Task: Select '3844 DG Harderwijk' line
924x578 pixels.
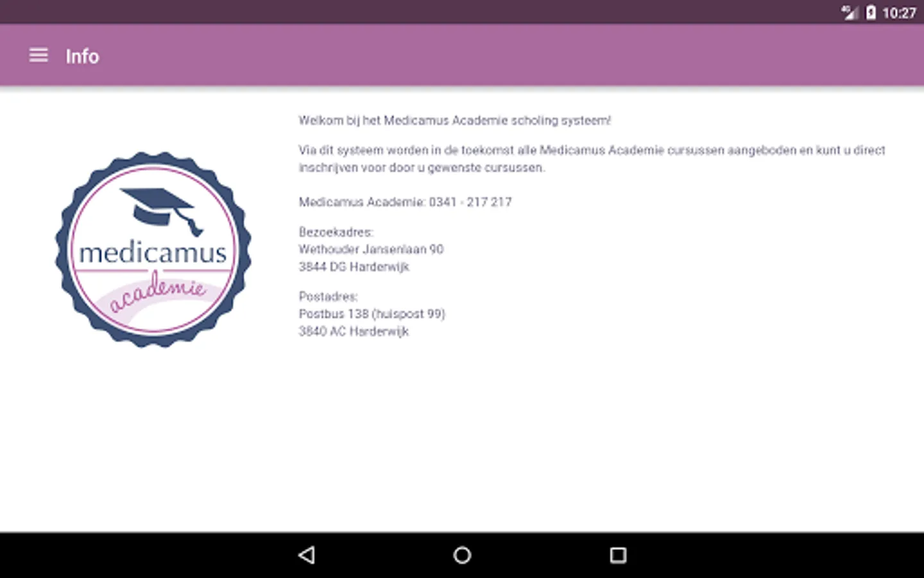Action: tap(354, 267)
